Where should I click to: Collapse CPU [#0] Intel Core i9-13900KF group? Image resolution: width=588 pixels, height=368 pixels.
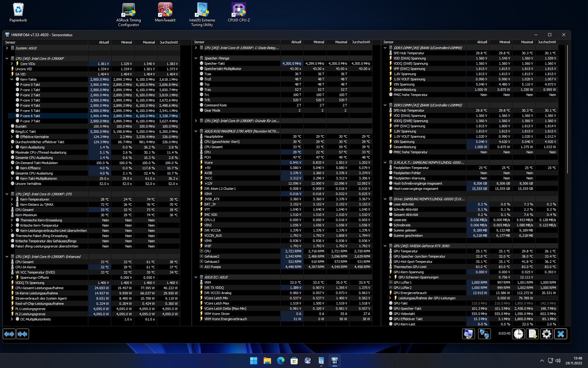point(7,59)
